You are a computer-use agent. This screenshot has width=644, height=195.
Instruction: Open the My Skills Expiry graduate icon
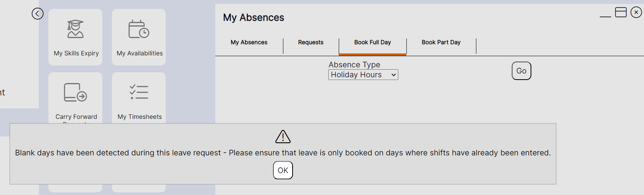coord(75,29)
